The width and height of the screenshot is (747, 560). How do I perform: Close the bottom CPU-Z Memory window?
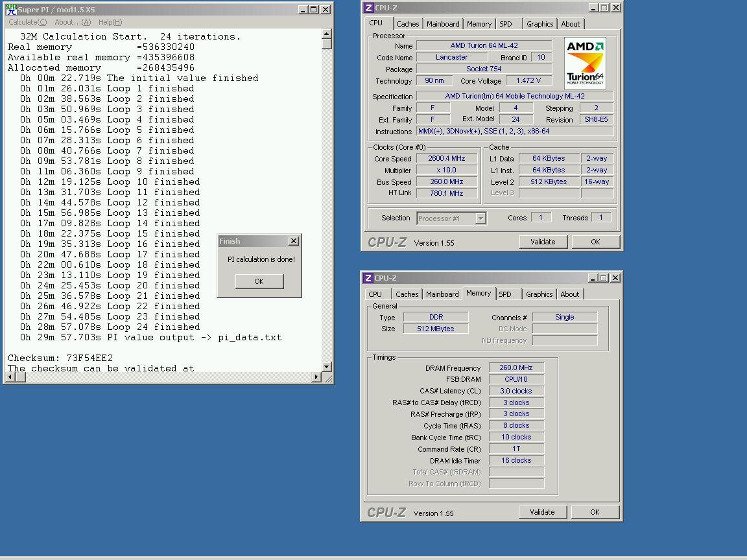pos(615,278)
